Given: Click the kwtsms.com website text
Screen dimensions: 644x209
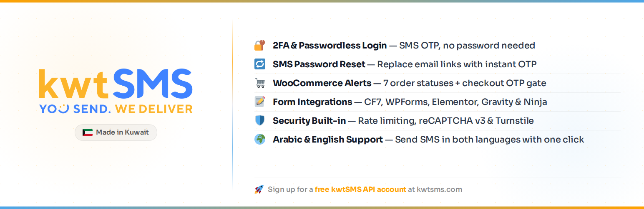Looking at the screenshot, I should coord(439,189).
